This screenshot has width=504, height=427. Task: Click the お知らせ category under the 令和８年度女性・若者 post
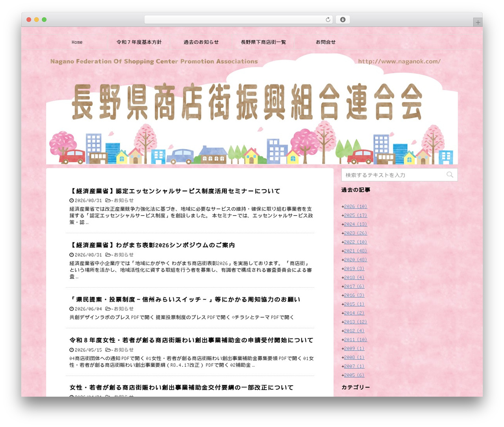click(124, 350)
